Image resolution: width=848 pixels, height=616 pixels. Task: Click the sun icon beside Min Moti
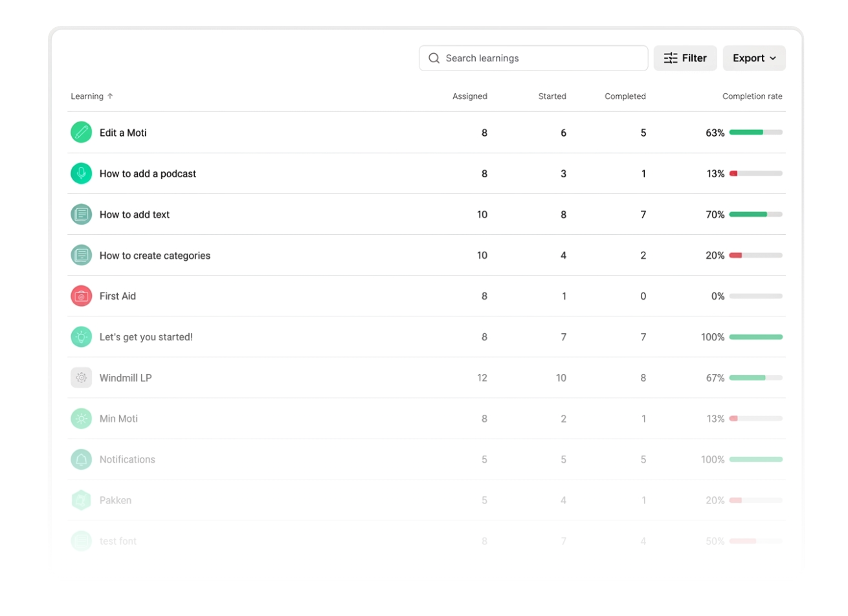[81, 418]
